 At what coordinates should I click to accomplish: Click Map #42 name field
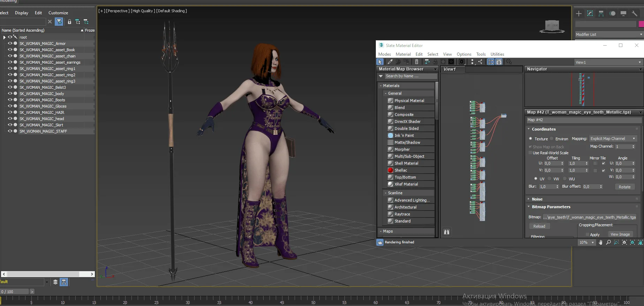click(x=584, y=120)
